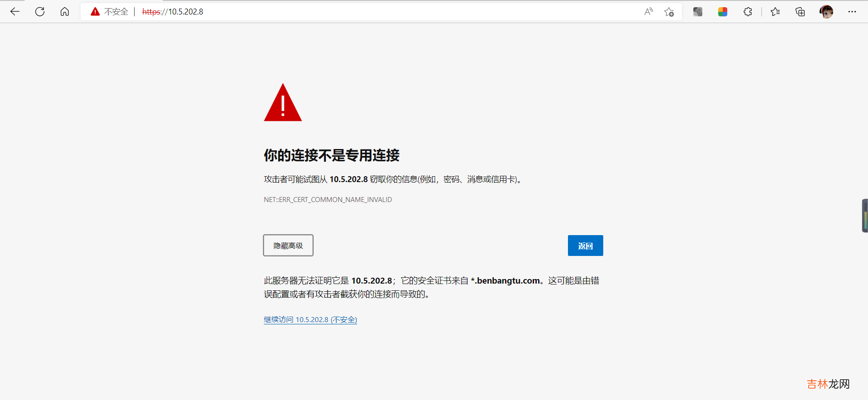The height and width of the screenshot is (400, 868).
Task: Open the Read aloud icon in the address bar
Action: click(649, 12)
